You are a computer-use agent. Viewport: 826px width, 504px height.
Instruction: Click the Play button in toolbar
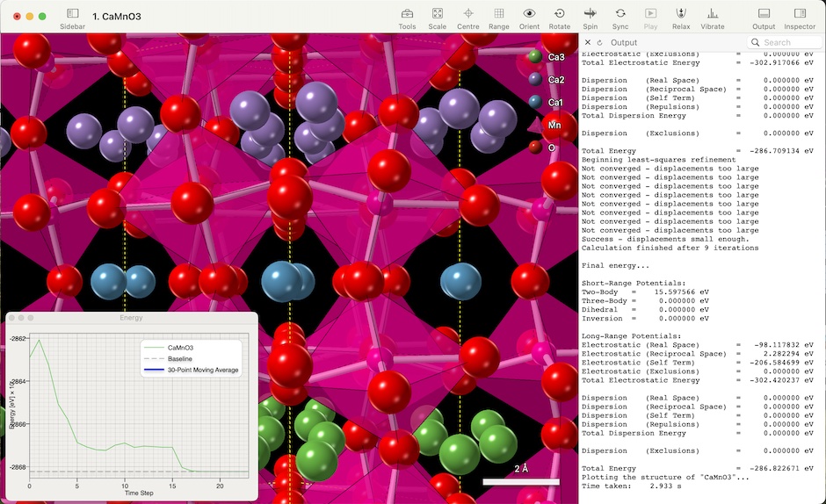click(x=650, y=14)
